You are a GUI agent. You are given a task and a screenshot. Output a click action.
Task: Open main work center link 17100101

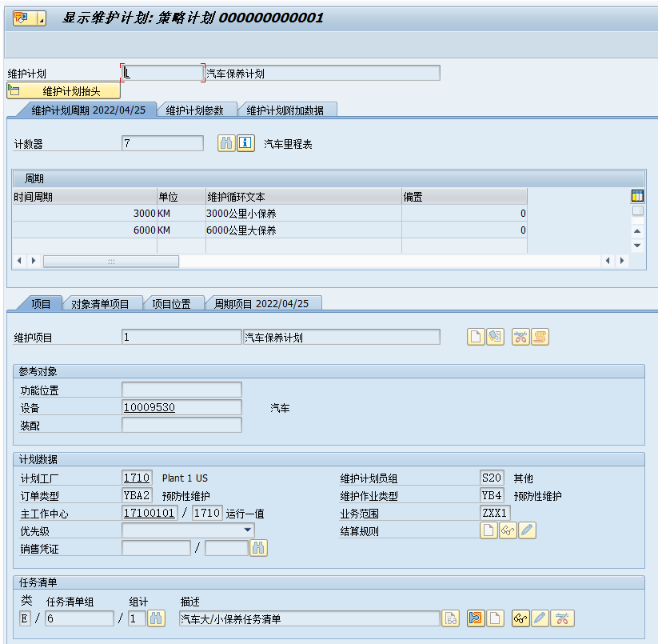150,513
